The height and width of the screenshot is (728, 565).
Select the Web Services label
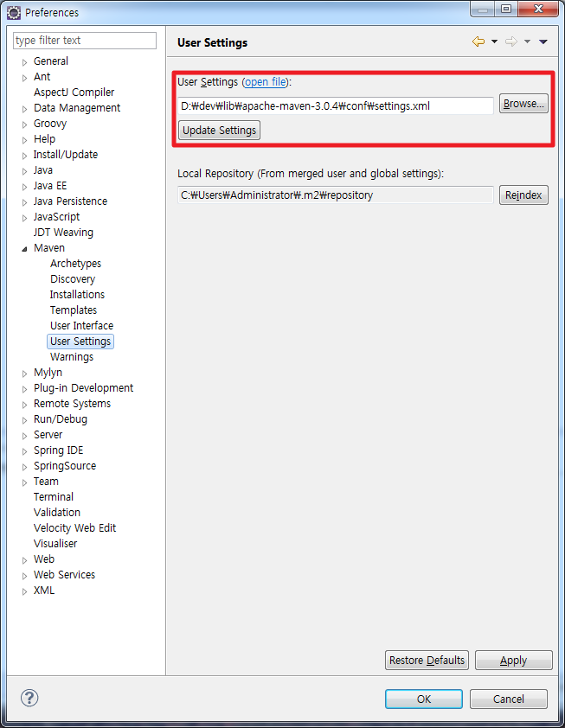point(64,574)
